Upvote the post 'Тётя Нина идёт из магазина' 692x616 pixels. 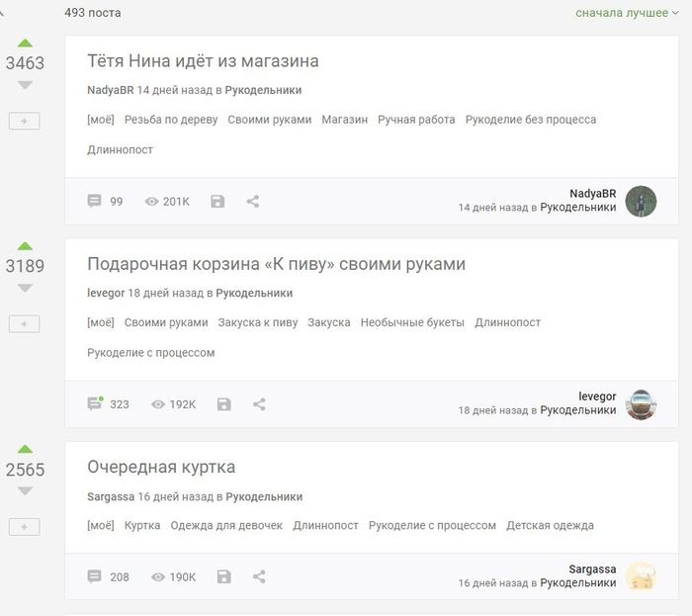coord(25,43)
